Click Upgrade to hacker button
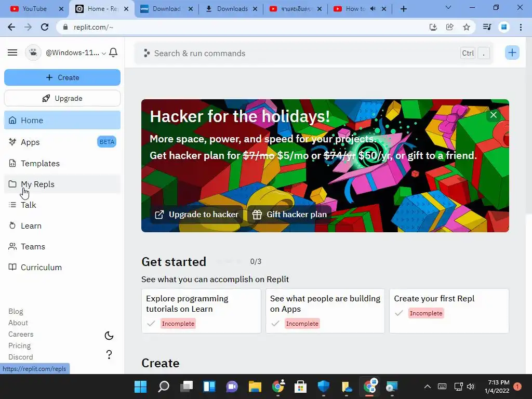Viewport: 532px width, 399px height. click(196, 215)
